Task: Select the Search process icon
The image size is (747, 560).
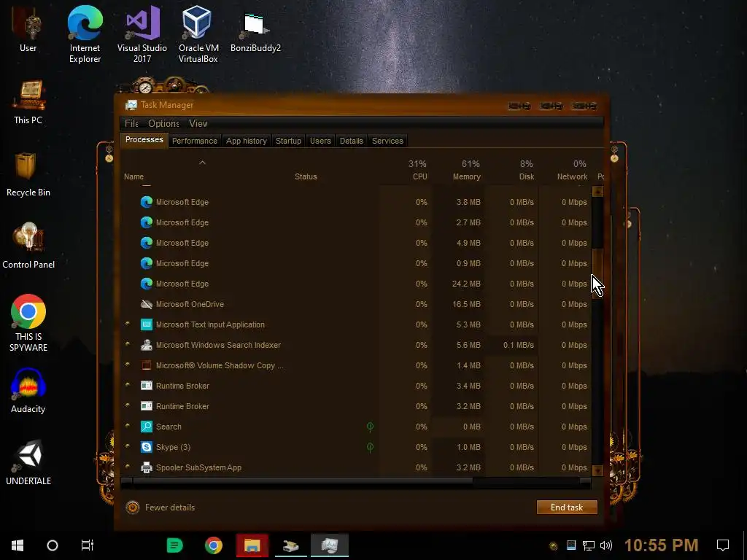Action: point(146,427)
